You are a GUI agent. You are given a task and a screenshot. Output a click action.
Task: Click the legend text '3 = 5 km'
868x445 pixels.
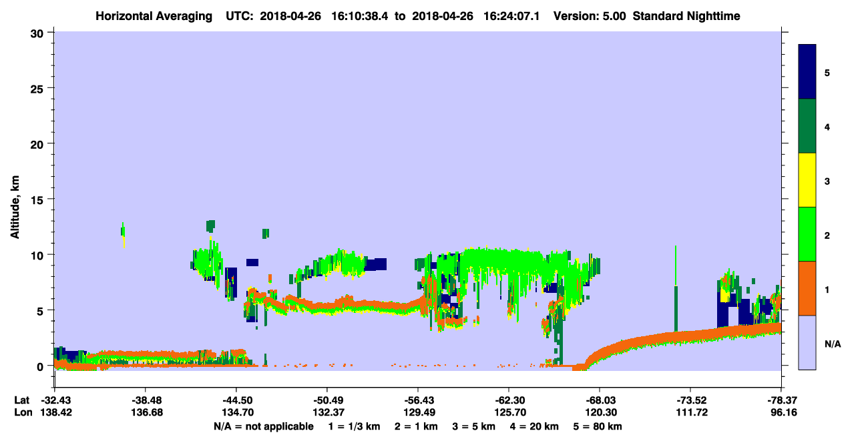coord(475,426)
